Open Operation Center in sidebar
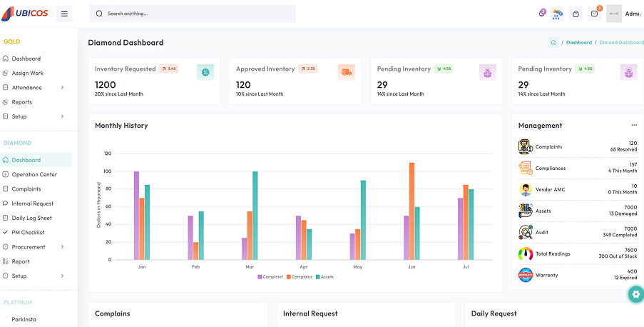The height and width of the screenshot is (327, 644). pos(34,174)
